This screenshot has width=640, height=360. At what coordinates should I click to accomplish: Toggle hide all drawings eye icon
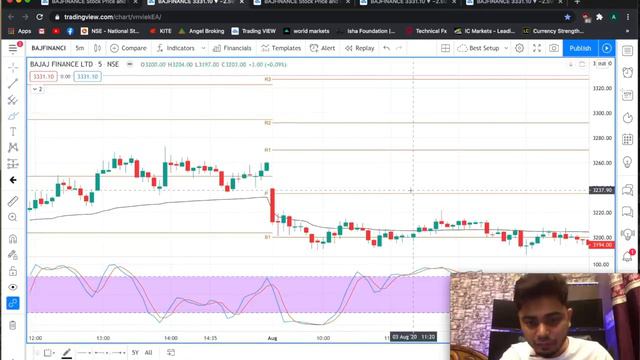(13, 287)
